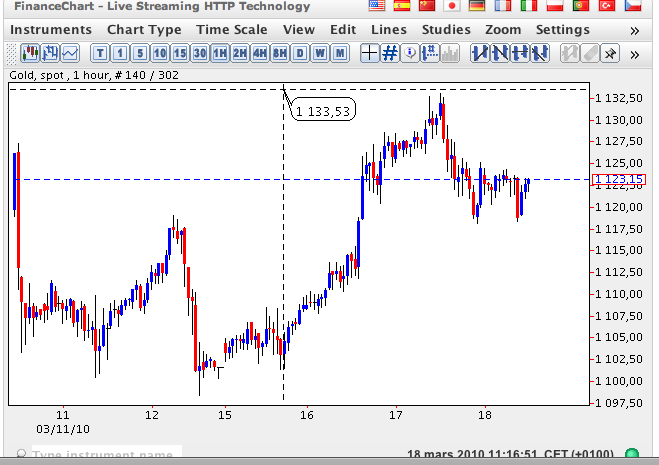Toggle the 1H time scale button
This screenshot has height=465, width=659.
click(x=220, y=53)
